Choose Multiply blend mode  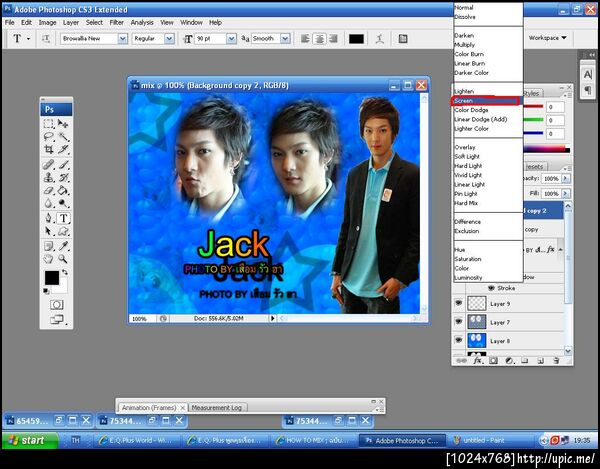coord(488,45)
